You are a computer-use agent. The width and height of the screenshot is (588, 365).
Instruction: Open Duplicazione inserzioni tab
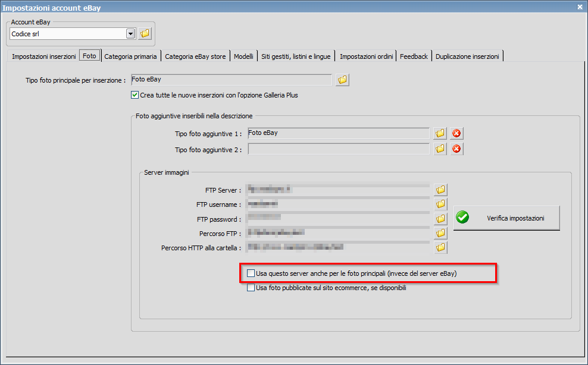click(x=467, y=56)
